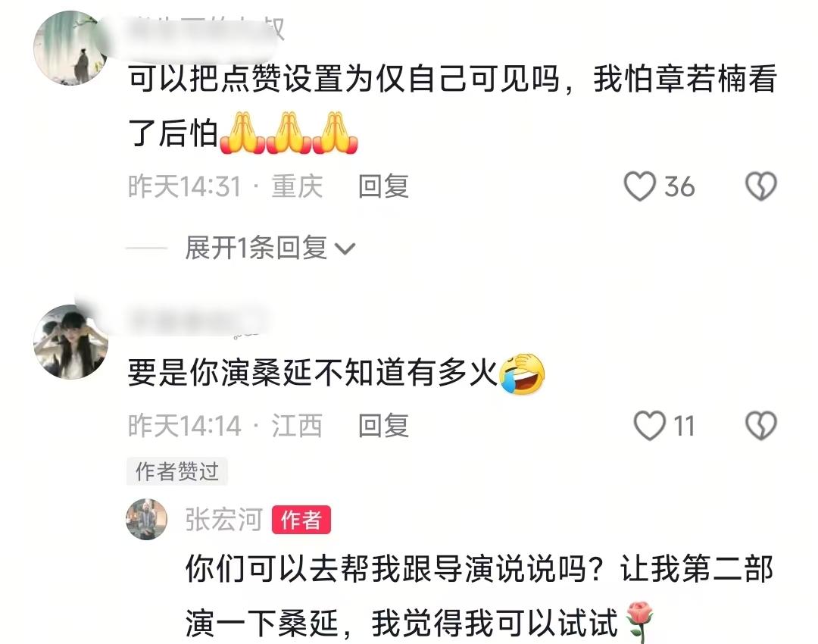Expand the 1 hidden reply
Screen dimensions: 818x644
(256, 247)
